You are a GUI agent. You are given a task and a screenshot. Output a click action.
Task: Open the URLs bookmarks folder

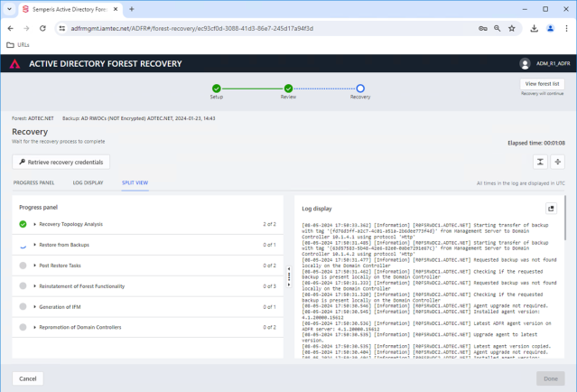pos(18,45)
